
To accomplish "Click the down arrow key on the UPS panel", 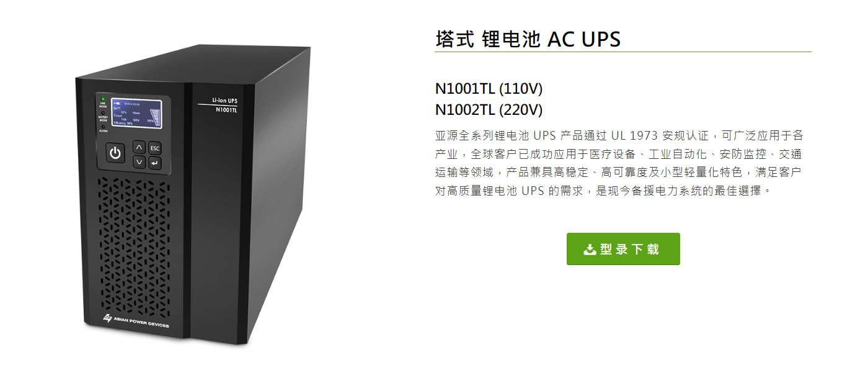I will (139, 163).
